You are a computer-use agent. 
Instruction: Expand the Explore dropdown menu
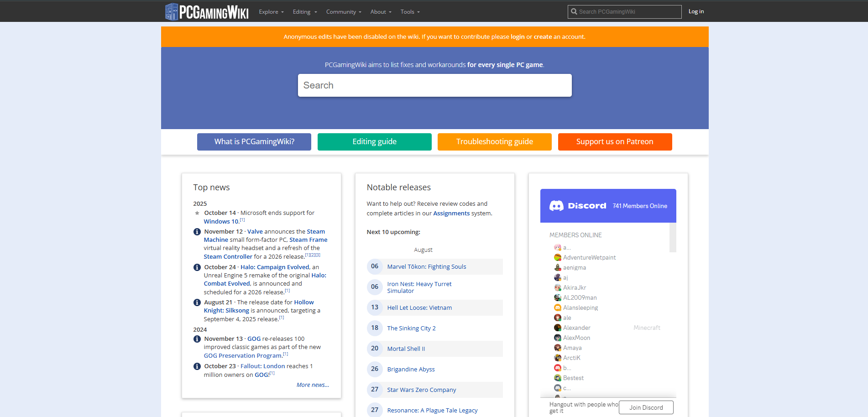[x=271, y=12]
